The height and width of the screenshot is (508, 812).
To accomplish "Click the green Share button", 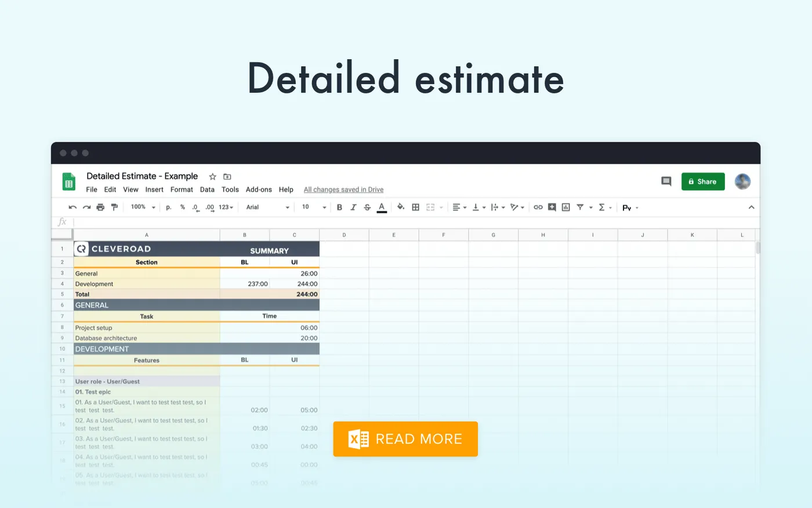I will click(x=703, y=182).
